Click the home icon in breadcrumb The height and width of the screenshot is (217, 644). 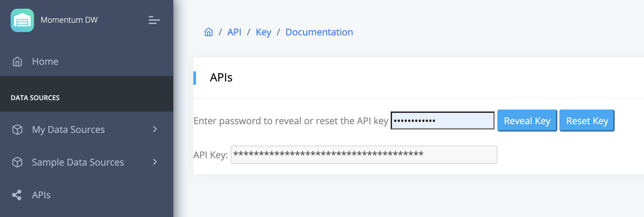[x=209, y=32]
